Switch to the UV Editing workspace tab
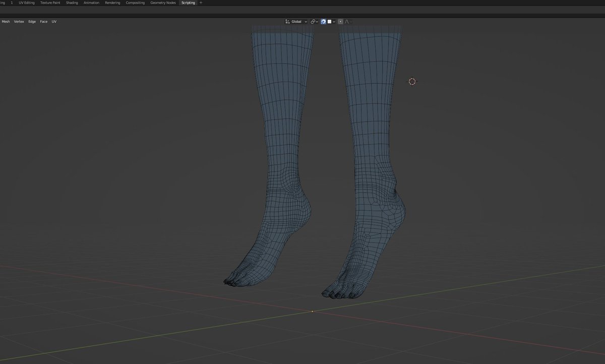This screenshot has width=605, height=364. (x=27, y=3)
